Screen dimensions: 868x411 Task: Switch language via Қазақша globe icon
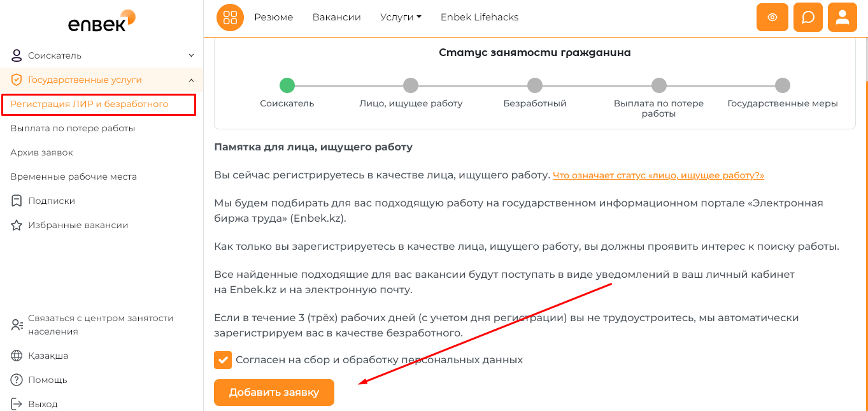coord(17,356)
